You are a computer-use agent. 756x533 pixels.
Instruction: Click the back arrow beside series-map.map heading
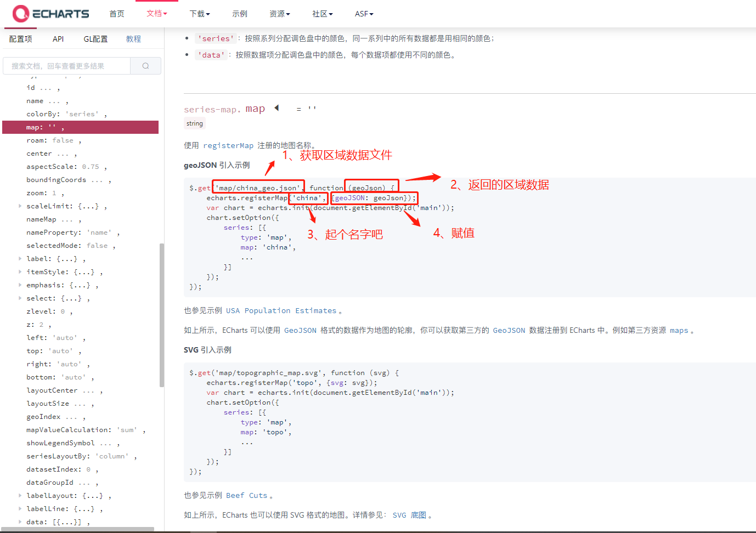[x=277, y=108]
